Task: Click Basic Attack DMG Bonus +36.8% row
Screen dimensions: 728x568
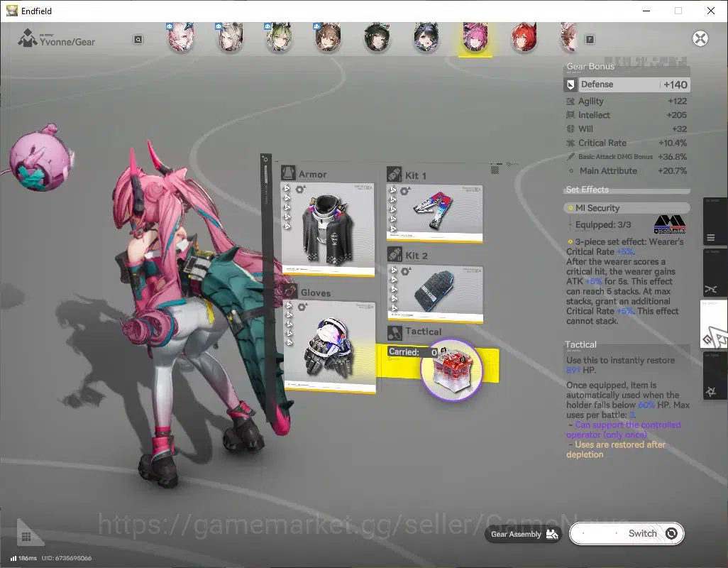Action: tap(627, 157)
